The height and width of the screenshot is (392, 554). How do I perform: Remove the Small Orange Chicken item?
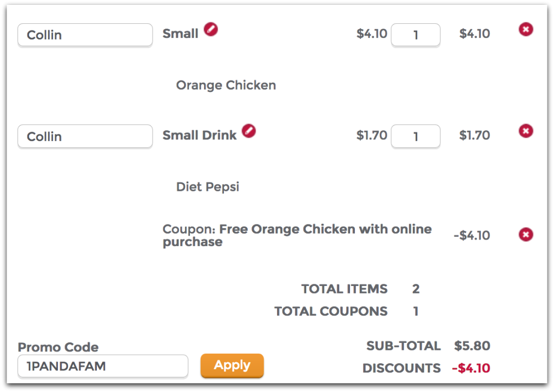coord(525,30)
